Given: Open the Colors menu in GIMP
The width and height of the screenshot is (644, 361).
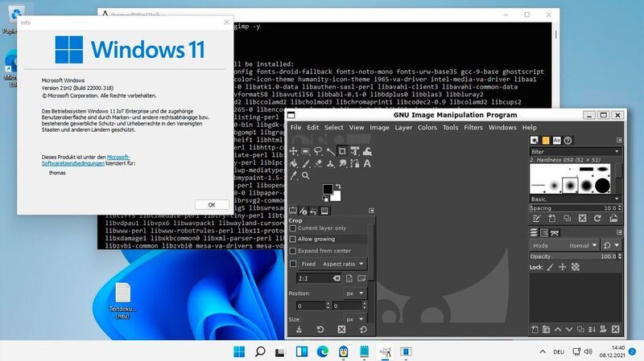Looking at the screenshot, I should (427, 128).
